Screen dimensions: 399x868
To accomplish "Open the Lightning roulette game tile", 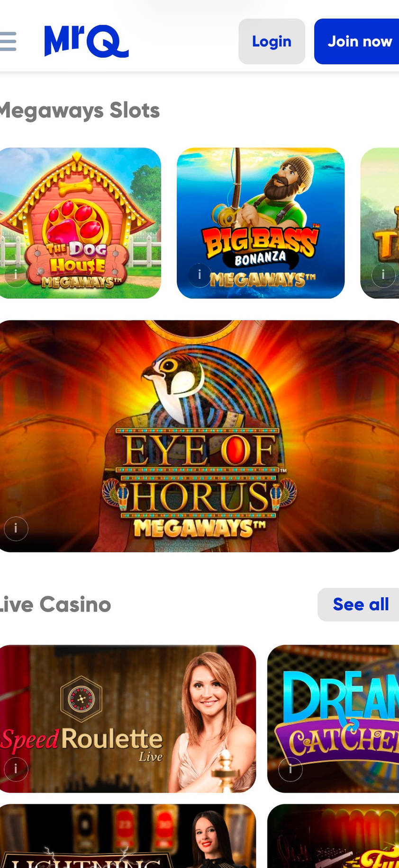I will pos(127,836).
